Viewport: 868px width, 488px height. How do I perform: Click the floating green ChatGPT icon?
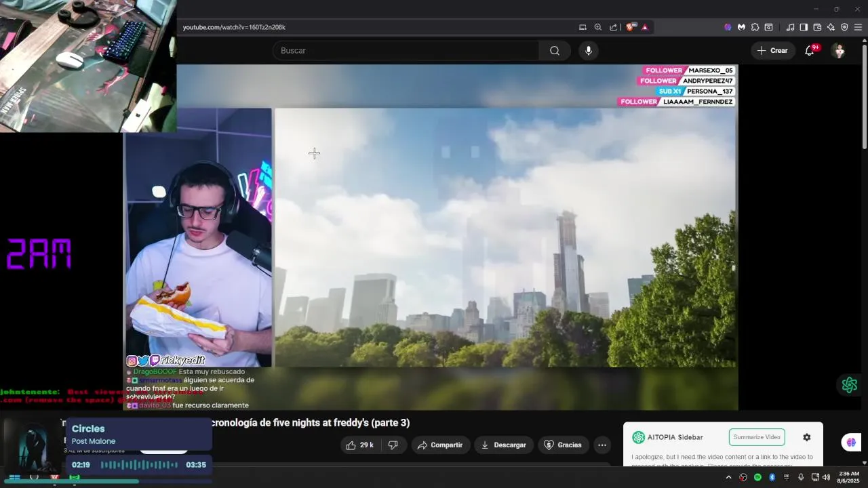pyautogui.click(x=850, y=385)
